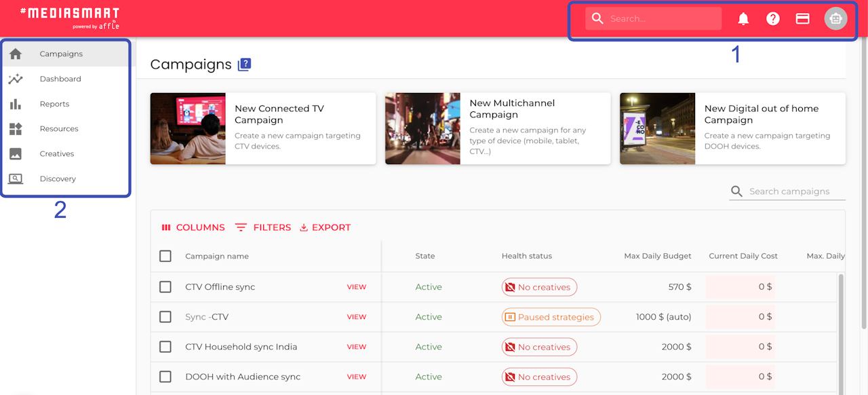Expand the FILTERS options
Screen dimensions: 868x395
263,227
